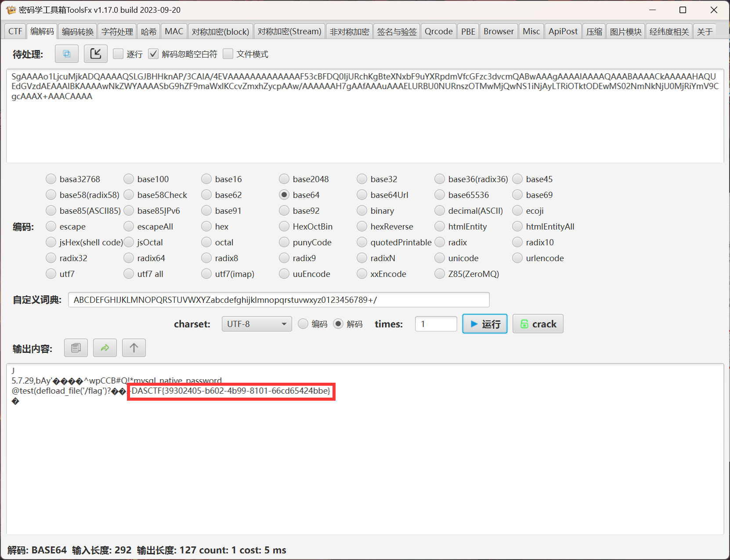Click the ToolsFx app icon in title bar
Image resolution: width=730 pixels, height=560 pixels.
(11, 10)
